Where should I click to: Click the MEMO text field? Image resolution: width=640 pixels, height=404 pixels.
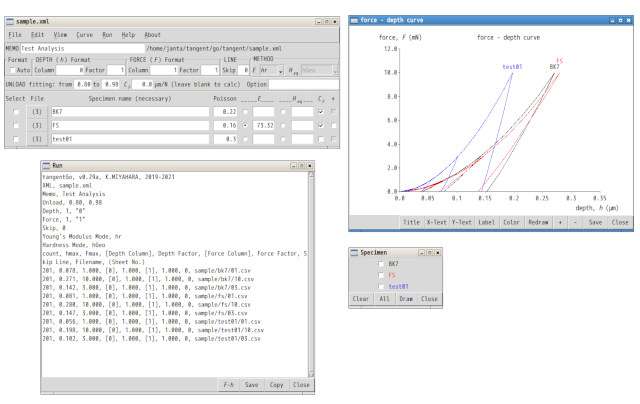click(82, 48)
